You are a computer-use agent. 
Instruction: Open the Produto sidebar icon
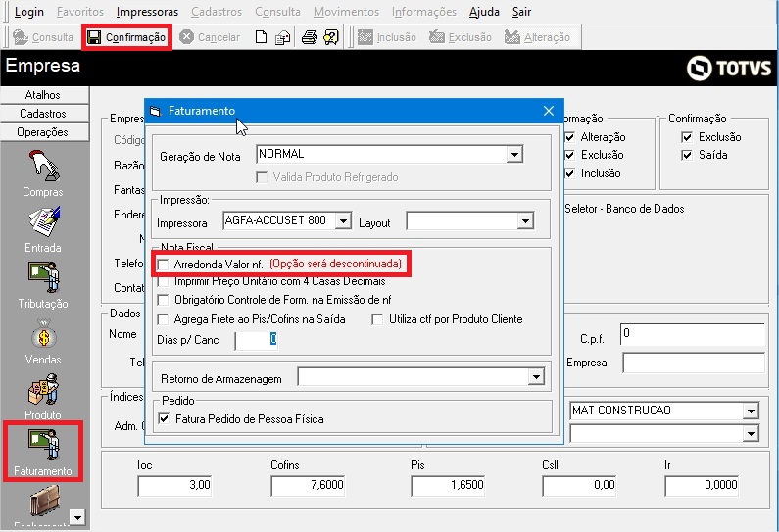pos(44,389)
